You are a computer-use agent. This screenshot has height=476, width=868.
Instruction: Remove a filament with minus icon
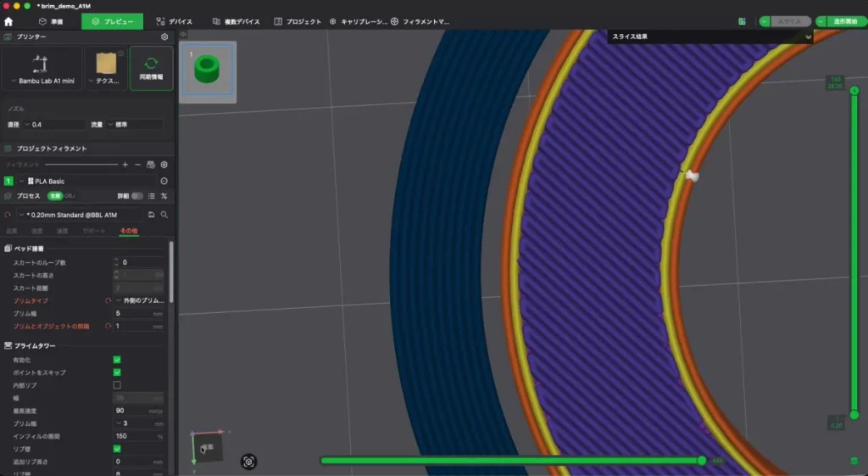click(137, 165)
